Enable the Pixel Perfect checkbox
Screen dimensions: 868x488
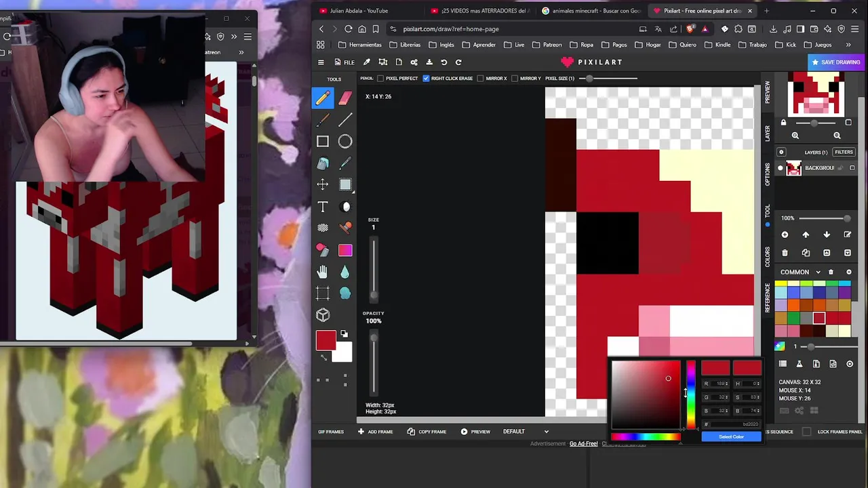[x=380, y=79]
